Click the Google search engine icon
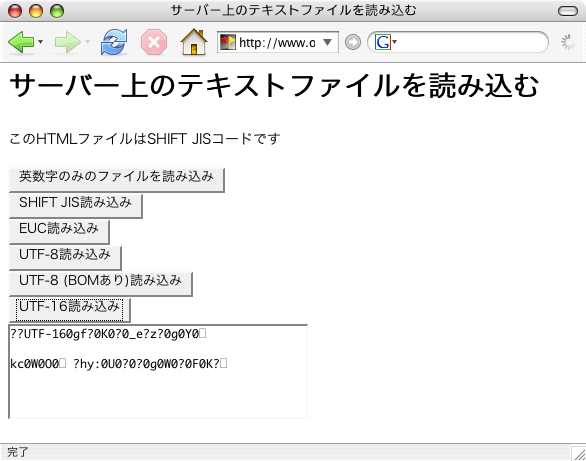 (x=383, y=42)
